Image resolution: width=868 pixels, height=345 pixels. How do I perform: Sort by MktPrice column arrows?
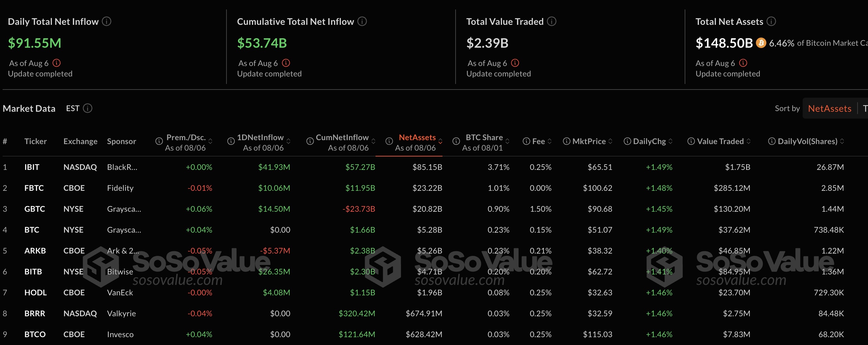(x=610, y=141)
